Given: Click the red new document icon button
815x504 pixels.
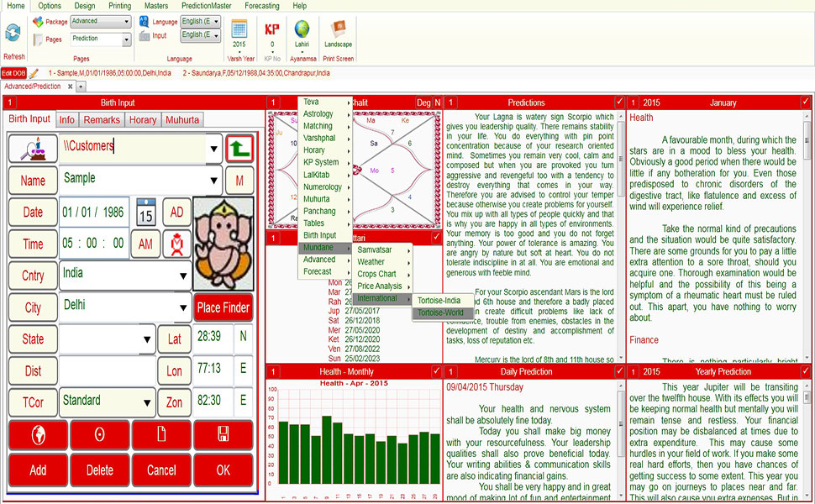Looking at the screenshot, I should click(x=161, y=435).
